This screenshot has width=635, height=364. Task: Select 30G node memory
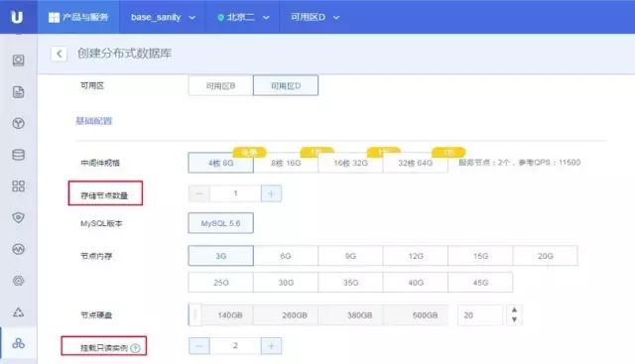pyautogui.click(x=286, y=283)
